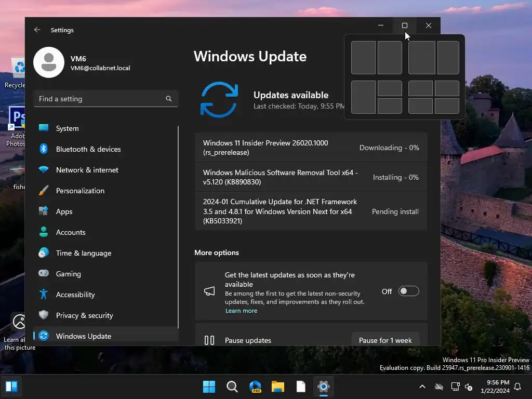Follow the Learn more link
This screenshot has width=532, height=399.
[241, 311]
